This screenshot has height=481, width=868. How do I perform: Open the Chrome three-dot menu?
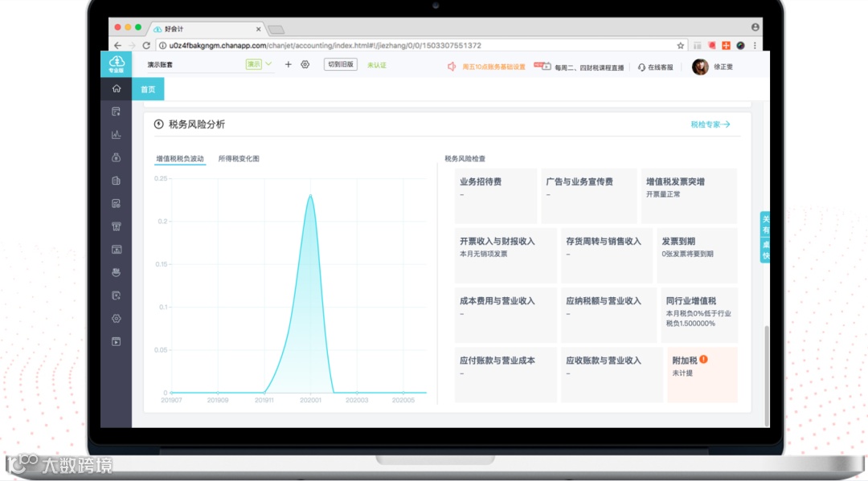[x=755, y=45]
